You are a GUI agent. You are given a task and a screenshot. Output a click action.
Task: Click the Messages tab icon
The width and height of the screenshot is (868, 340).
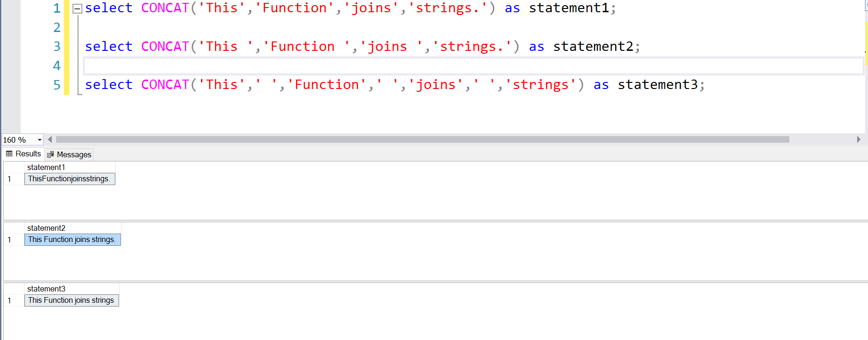coord(50,154)
